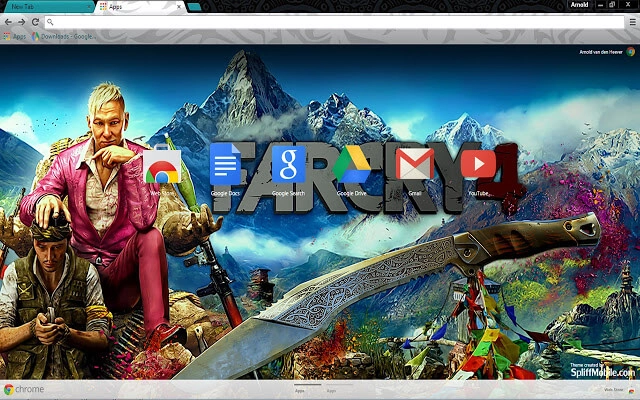Open the Arnold profile switcher button
This screenshot has width=640, height=400.
[x=579, y=5]
